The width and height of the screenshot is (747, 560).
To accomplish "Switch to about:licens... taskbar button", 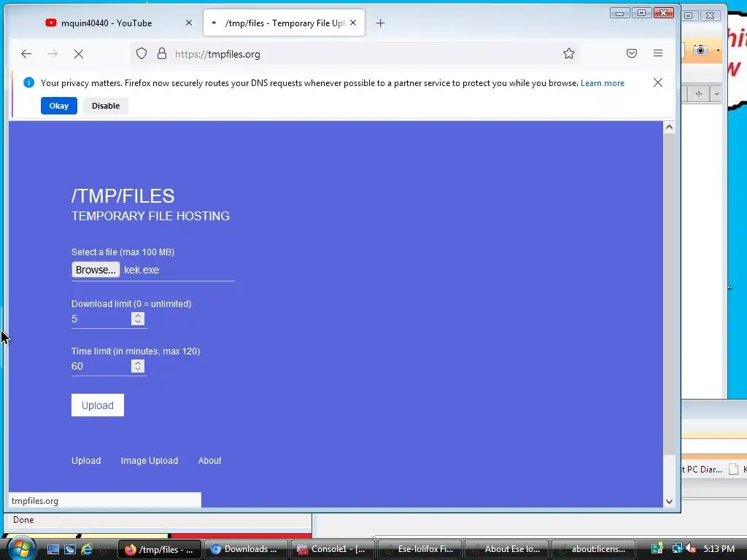I will point(592,550).
